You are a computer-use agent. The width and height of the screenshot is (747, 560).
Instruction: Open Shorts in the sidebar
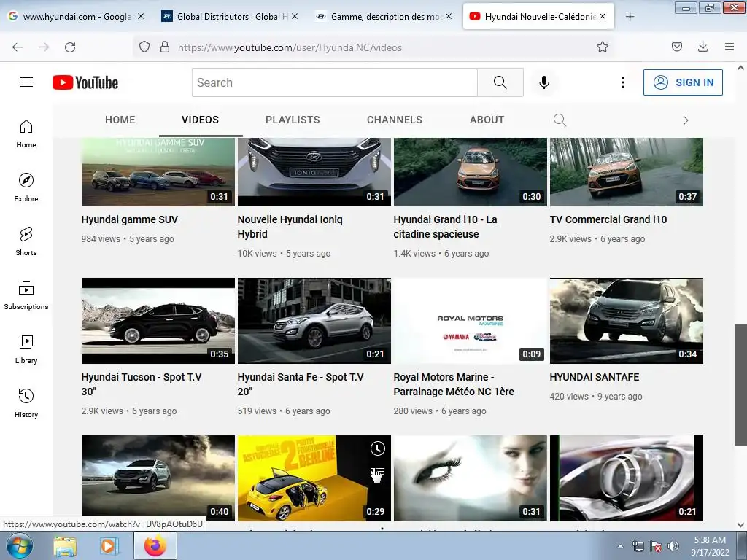click(x=26, y=241)
